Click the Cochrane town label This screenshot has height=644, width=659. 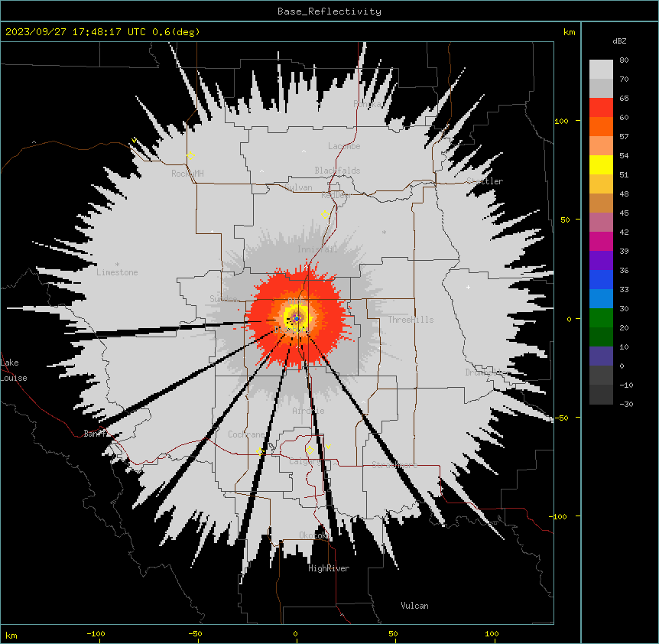tap(246, 434)
